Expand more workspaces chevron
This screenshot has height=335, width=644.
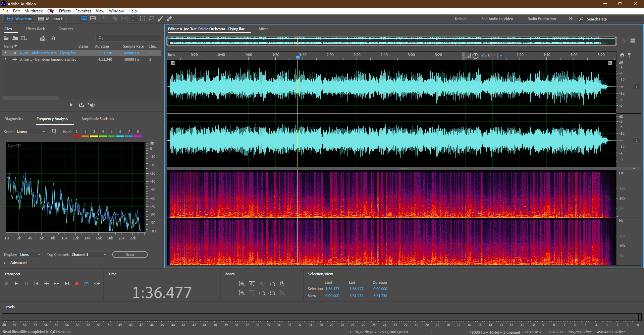[571, 19]
